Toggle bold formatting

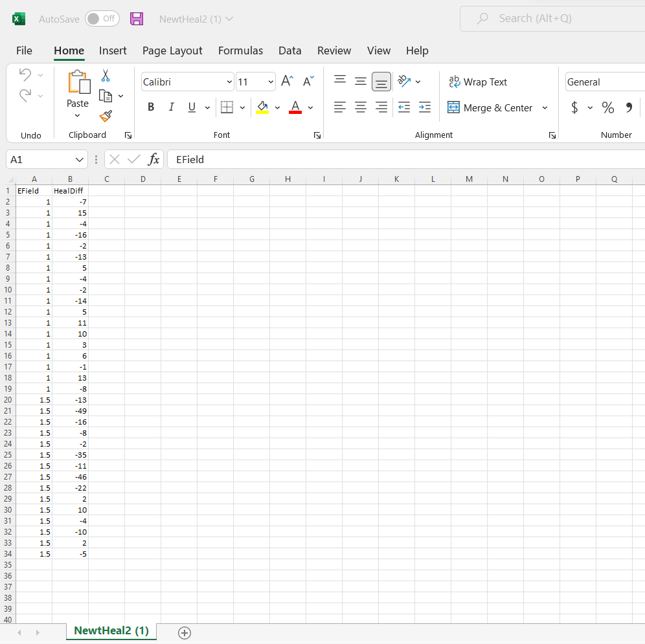150,107
